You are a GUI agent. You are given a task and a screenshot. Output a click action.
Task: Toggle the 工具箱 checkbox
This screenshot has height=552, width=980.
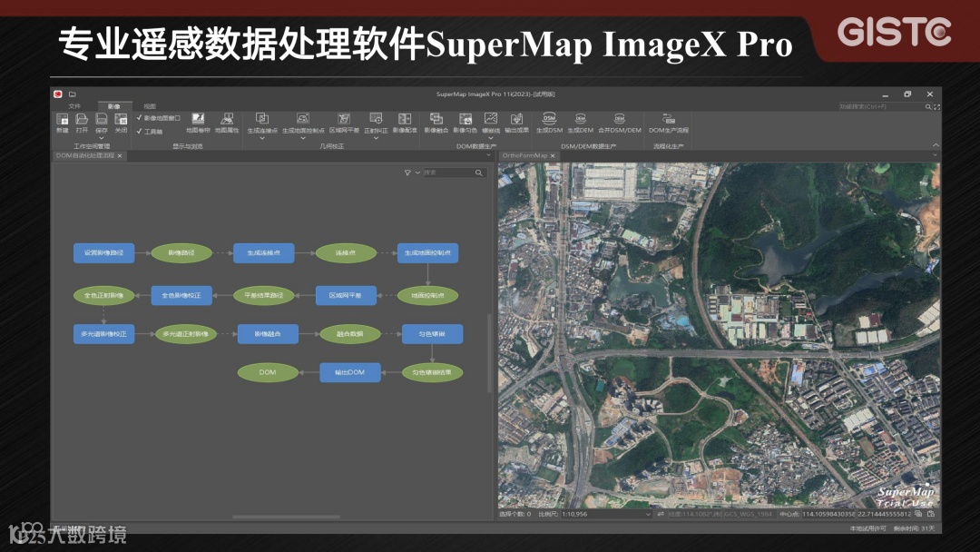140,132
